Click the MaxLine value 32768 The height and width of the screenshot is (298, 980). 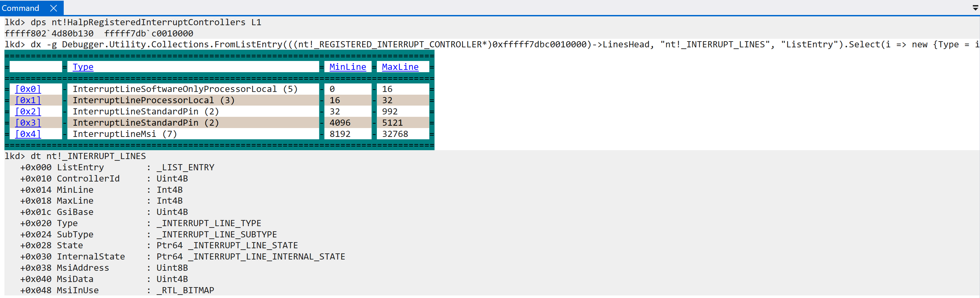(x=395, y=134)
